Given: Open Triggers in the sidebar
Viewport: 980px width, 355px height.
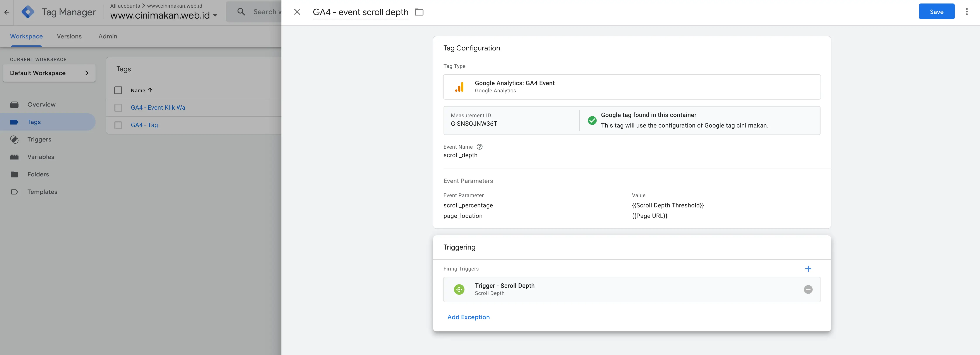Looking at the screenshot, I should click(x=39, y=140).
